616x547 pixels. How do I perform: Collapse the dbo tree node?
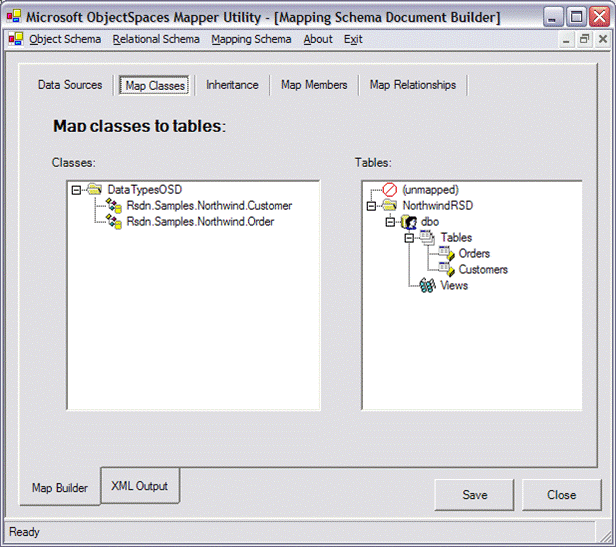(390, 221)
